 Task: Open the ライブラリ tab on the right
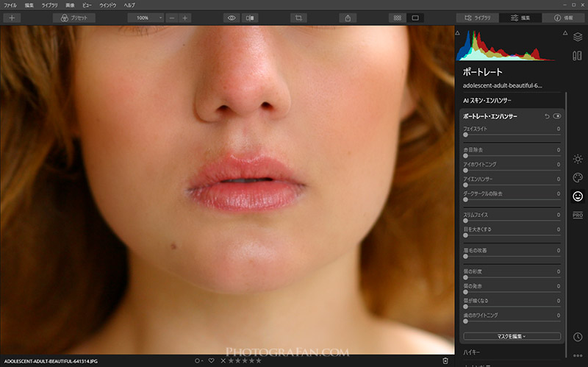(477, 18)
